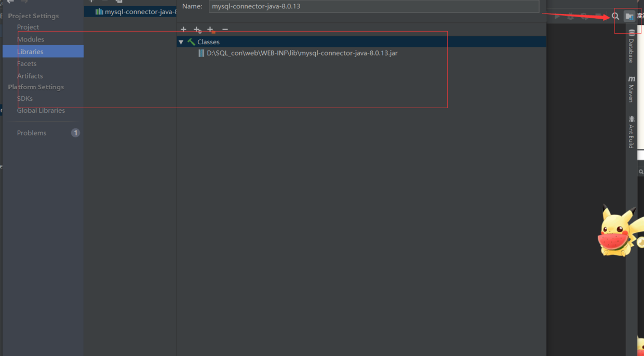Viewport: 644px width, 356px height.
Task: Click the Platform Settings heading
Action: (36, 87)
